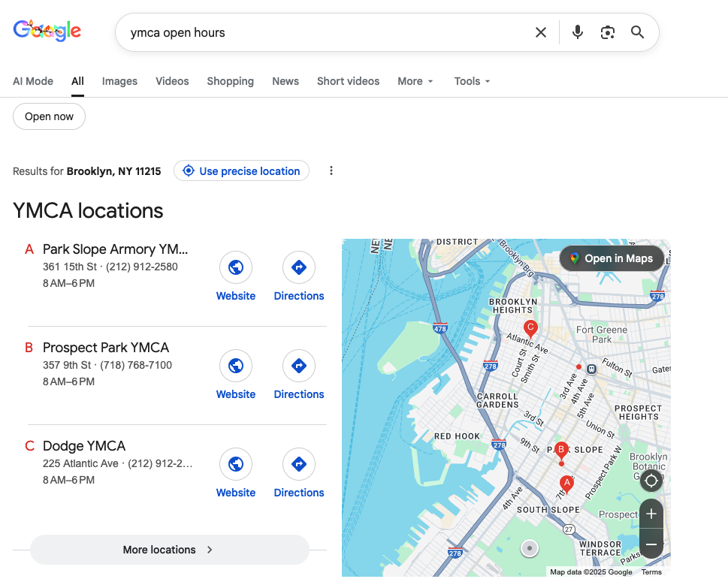Switch to the AI Mode tab
This screenshot has height=588, width=728.
33,81
